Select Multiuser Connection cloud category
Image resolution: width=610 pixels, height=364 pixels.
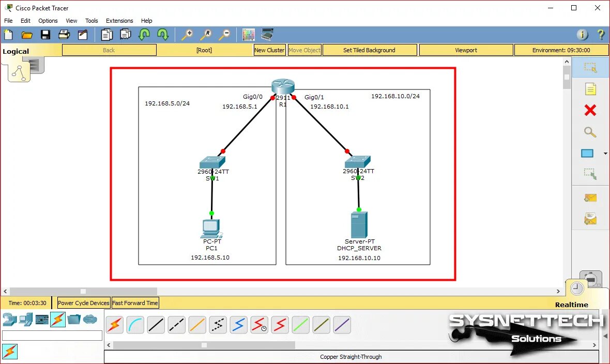pos(90,320)
